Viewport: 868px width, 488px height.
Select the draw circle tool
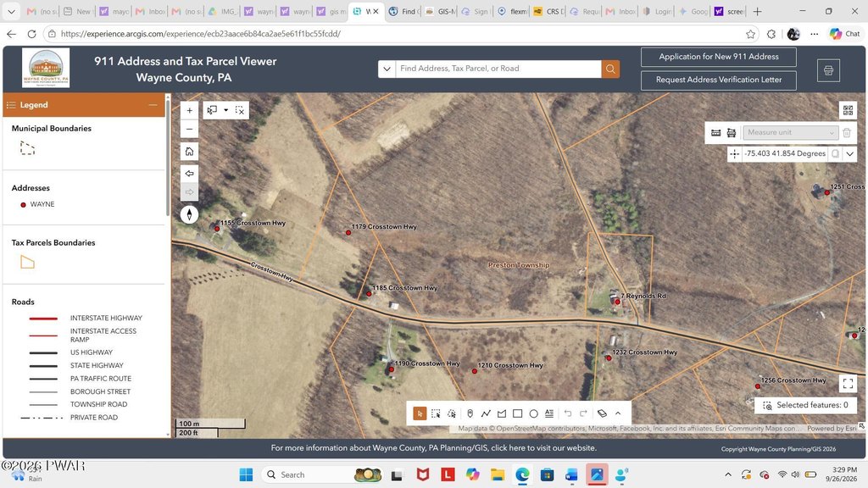tap(534, 413)
